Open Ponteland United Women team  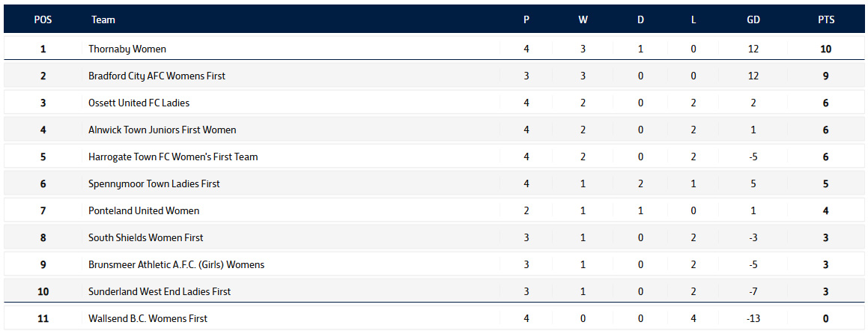click(x=144, y=211)
